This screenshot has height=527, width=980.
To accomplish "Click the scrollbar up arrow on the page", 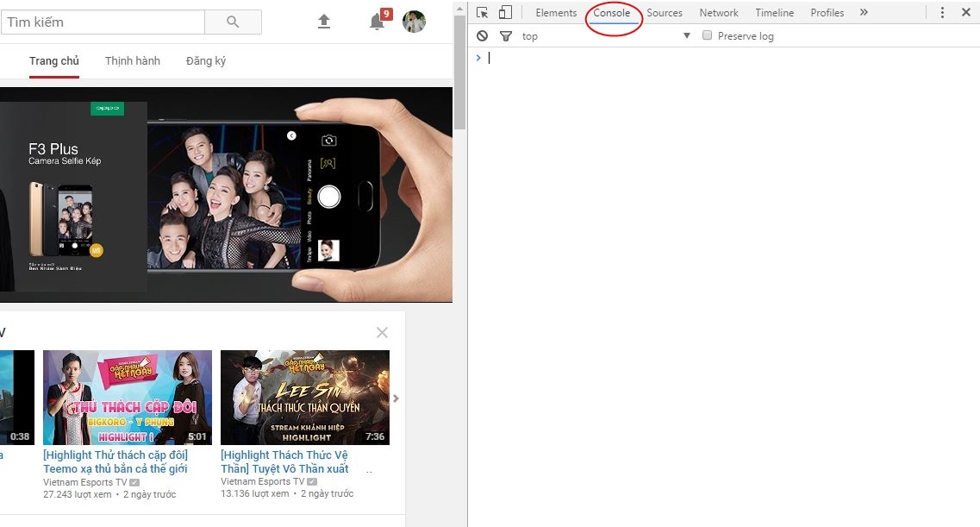I will point(460,9).
